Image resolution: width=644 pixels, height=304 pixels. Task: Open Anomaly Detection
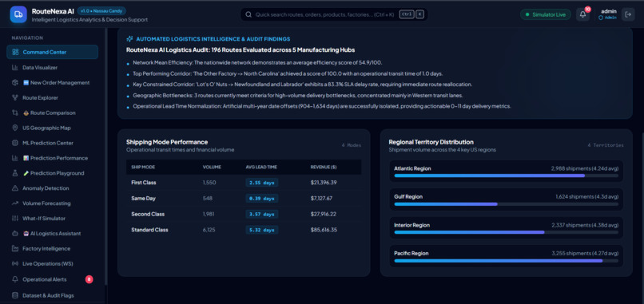52,188
